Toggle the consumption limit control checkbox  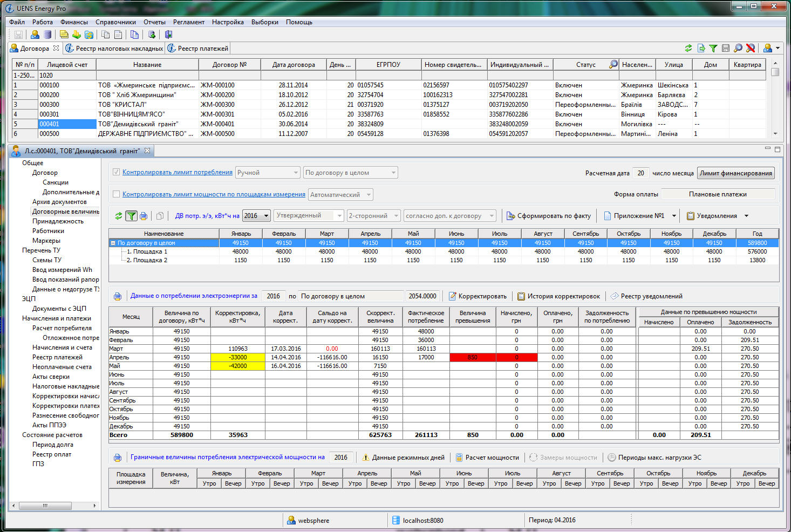pyautogui.click(x=116, y=172)
